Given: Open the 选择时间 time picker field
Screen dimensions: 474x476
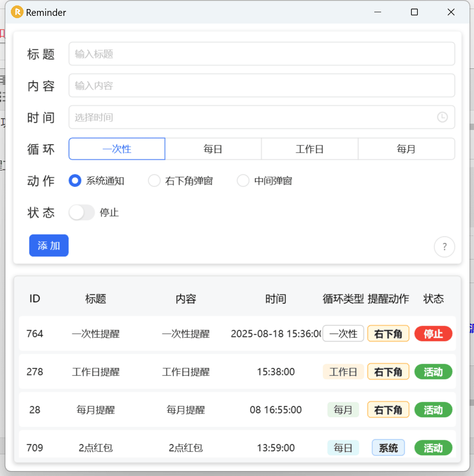Looking at the screenshot, I should coord(254,117).
